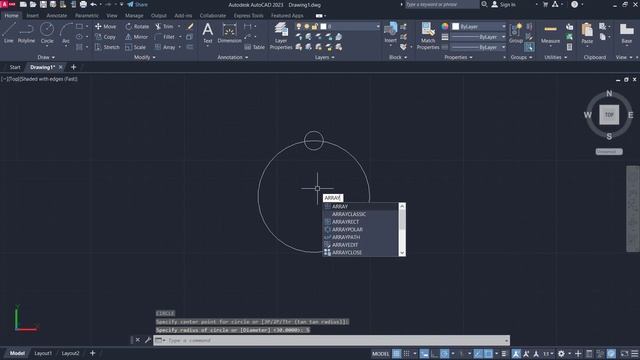Open Layer Properties

click(281, 36)
